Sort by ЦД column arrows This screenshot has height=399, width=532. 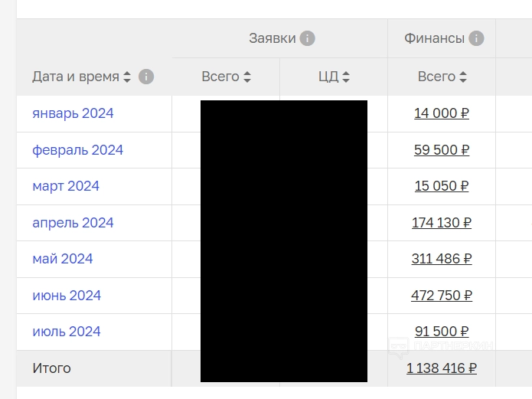click(346, 77)
